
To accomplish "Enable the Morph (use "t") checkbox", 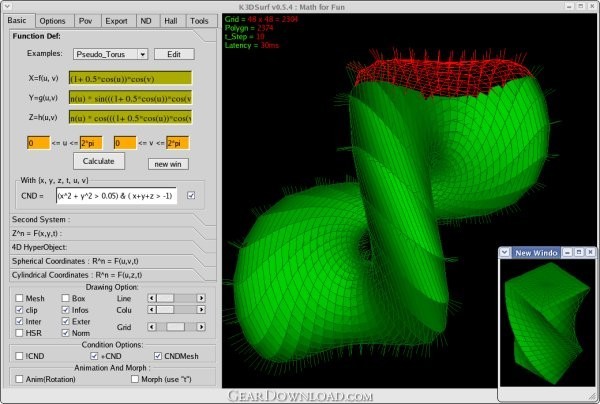I will click(x=135, y=379).
